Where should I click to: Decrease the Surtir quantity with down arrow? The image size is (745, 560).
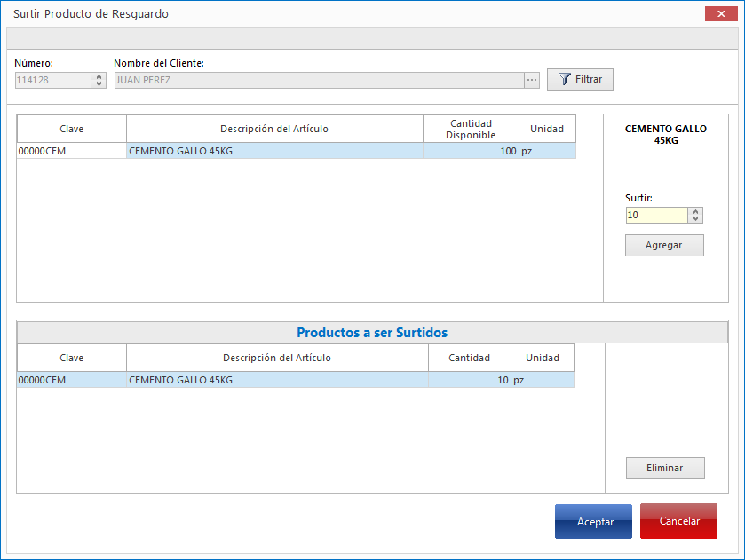(695, 219)
